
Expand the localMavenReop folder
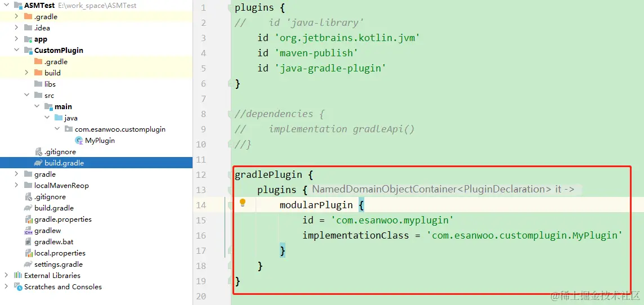click(16, 185)
